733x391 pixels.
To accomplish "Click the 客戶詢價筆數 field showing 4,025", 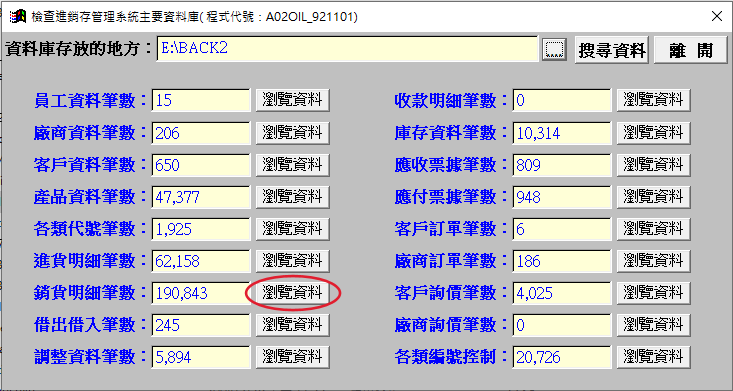I will point(562,293).
